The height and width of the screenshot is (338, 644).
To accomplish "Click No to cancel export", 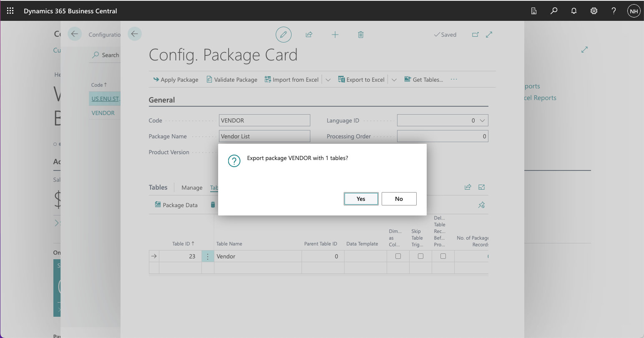I will click(399, 199).
